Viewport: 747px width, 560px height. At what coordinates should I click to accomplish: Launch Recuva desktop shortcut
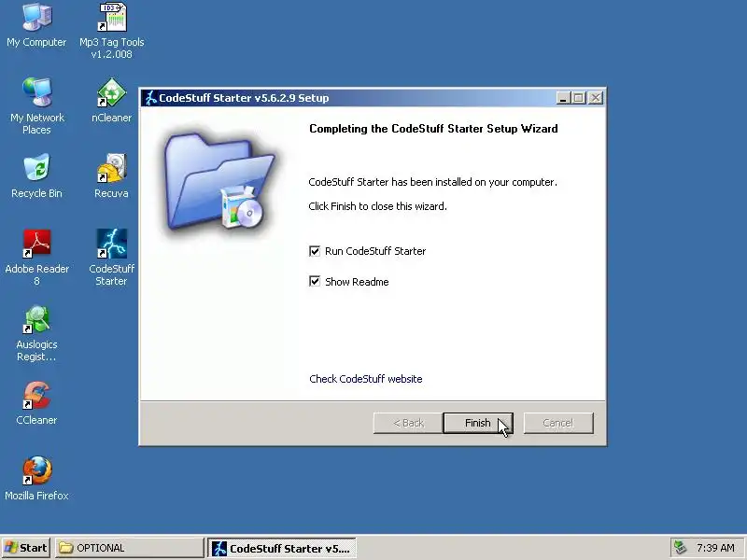point(111,175)
